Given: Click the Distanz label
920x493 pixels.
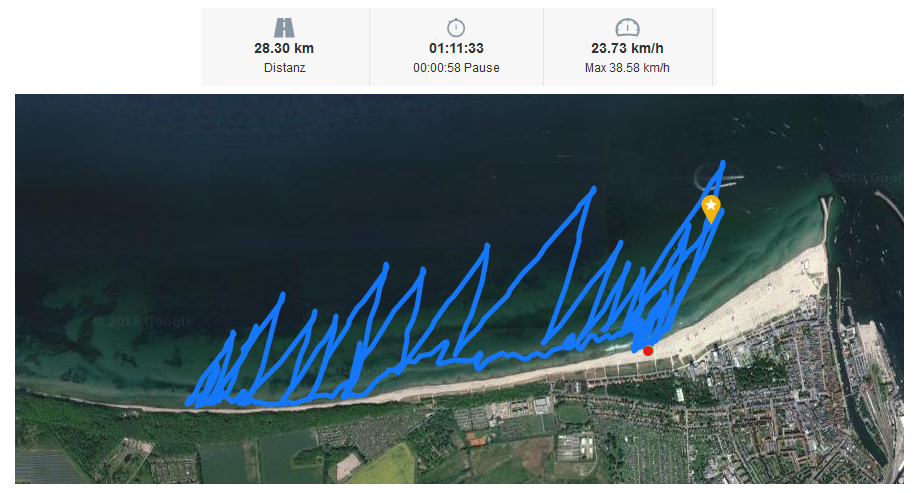Looking at the screenshot, I should (x=285, y=68).
